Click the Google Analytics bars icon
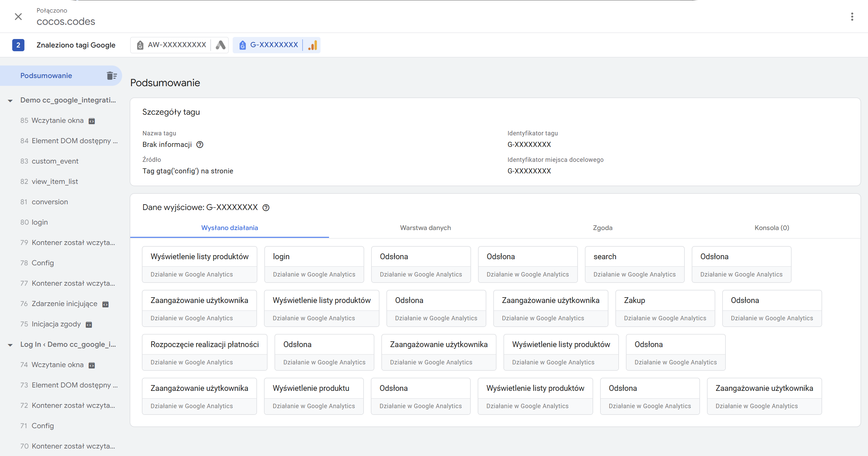868x456 pixels. (x=312, y=45)
